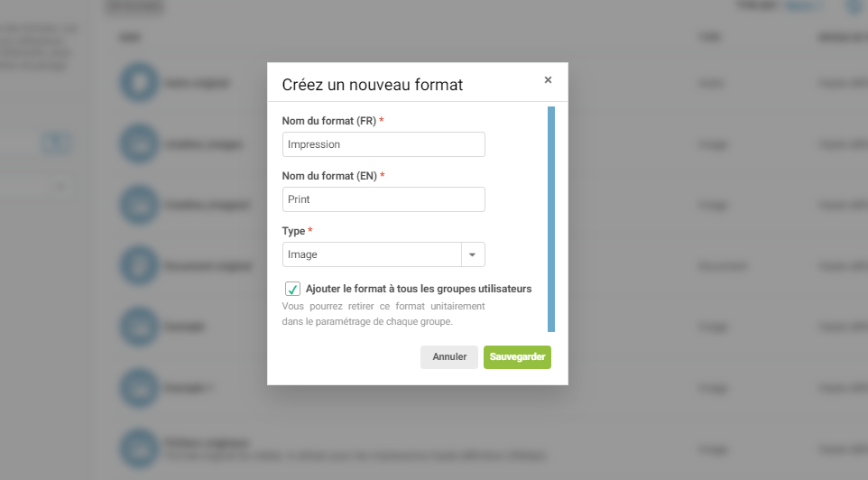This screenshot has height=480, width=868.
Task: Click the 'Nom du format (EN)' field with 'Print'
Action: coord(383,199)
